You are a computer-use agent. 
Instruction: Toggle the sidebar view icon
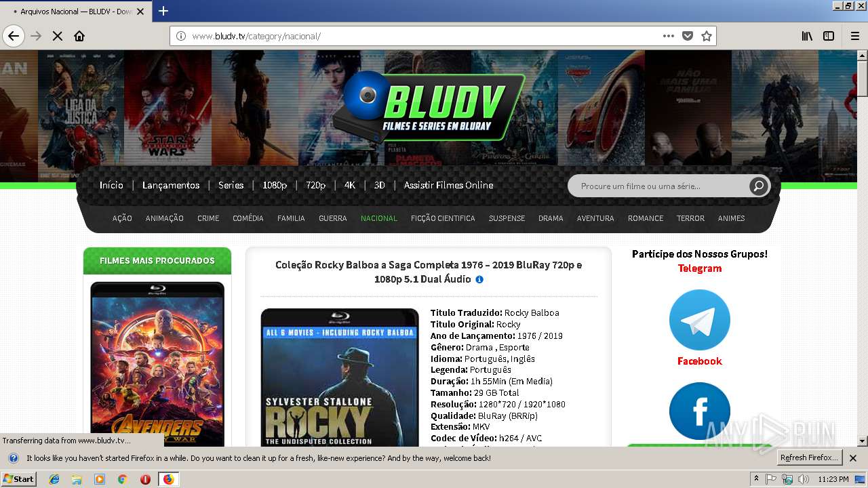coord(829,36)
